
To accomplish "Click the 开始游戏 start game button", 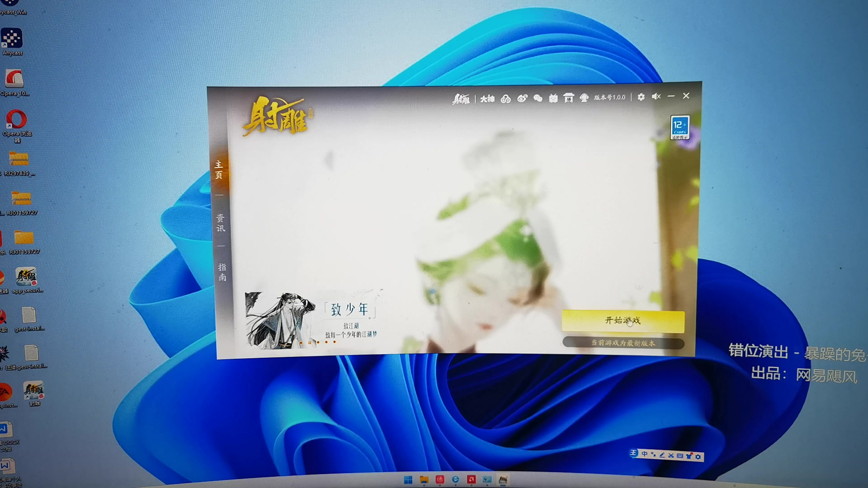I will point(623,321).
